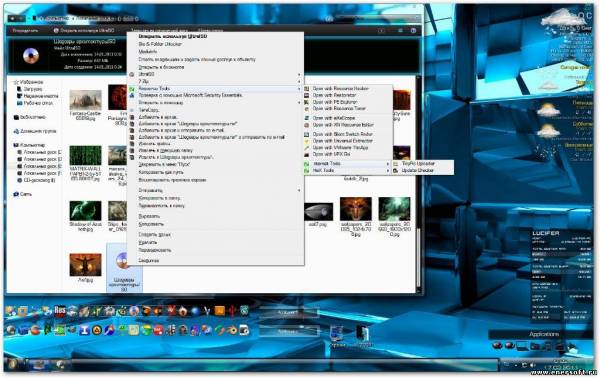
Task: Choose Удалить in context menu
Action: [x=148, y=243]
